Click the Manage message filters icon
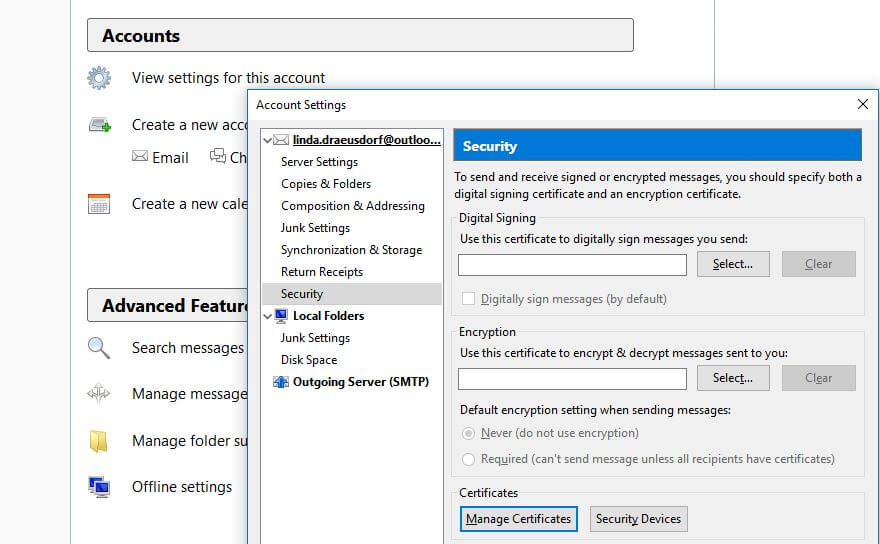This screenshot has height=544, width=880. [x=99, y=394]
